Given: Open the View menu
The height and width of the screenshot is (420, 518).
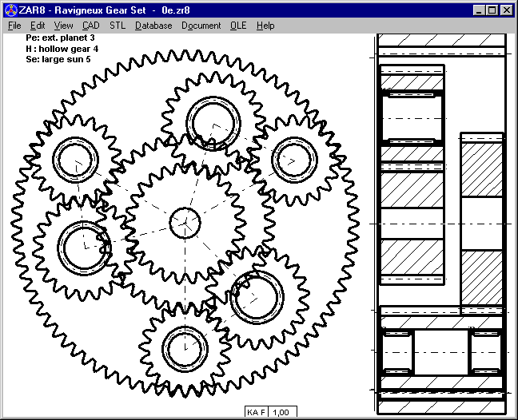Looking at the screenshot, I should pos(63,26).
